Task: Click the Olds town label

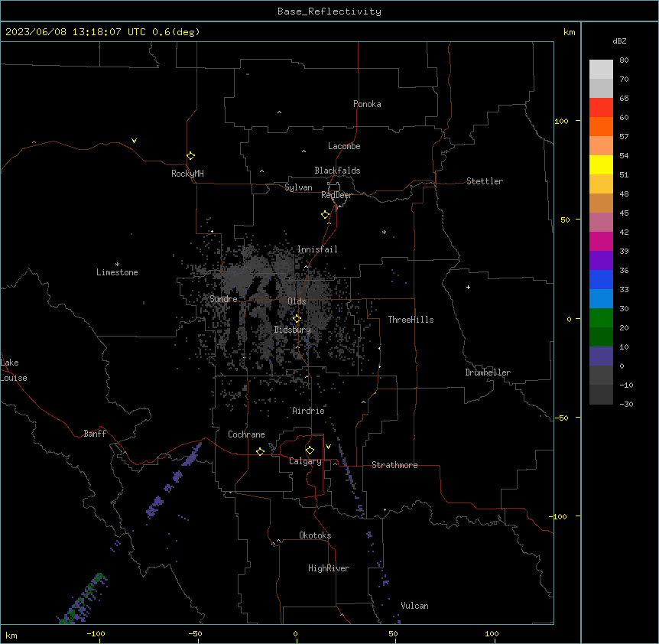Action: coord(297,301)
